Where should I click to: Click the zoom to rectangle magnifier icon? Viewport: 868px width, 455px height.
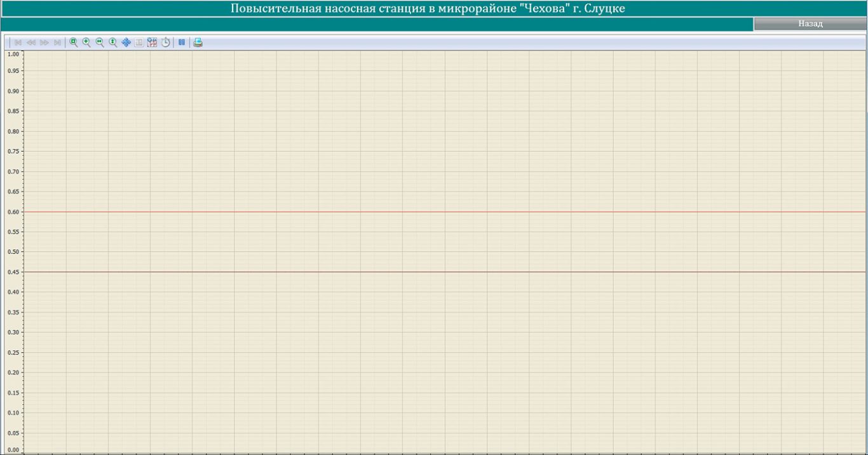click(73, 43)
